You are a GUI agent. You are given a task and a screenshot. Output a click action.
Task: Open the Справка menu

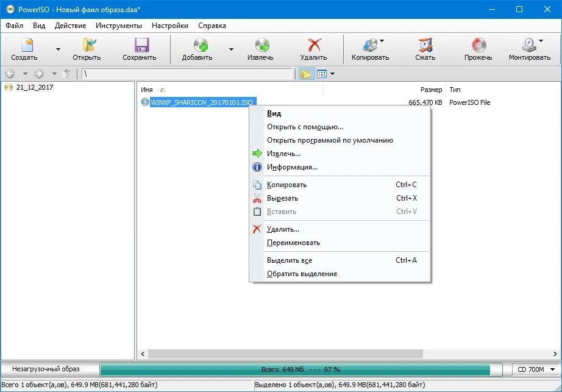pos(212,26)
